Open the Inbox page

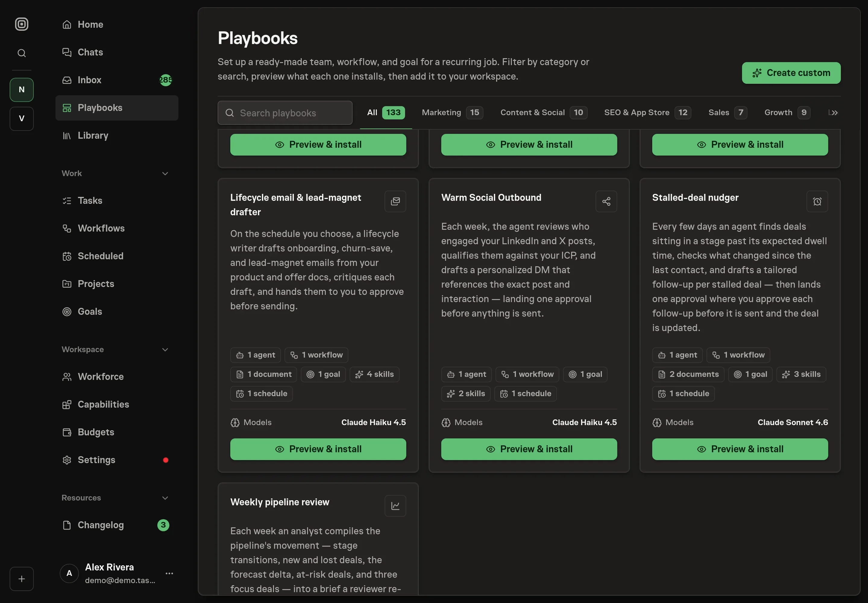tap(117, 80)
